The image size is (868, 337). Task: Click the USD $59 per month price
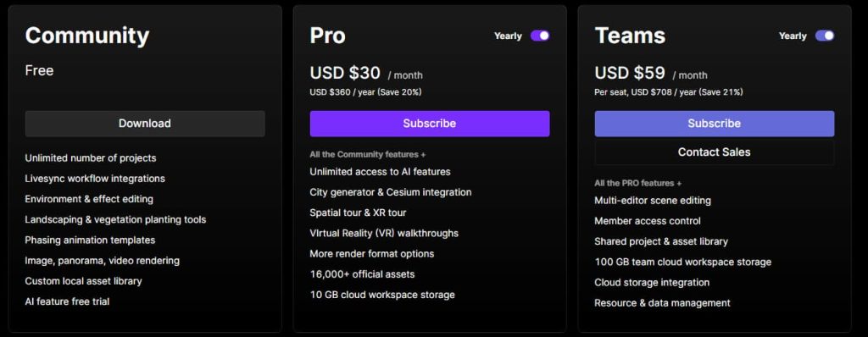(x=651, y=74)
